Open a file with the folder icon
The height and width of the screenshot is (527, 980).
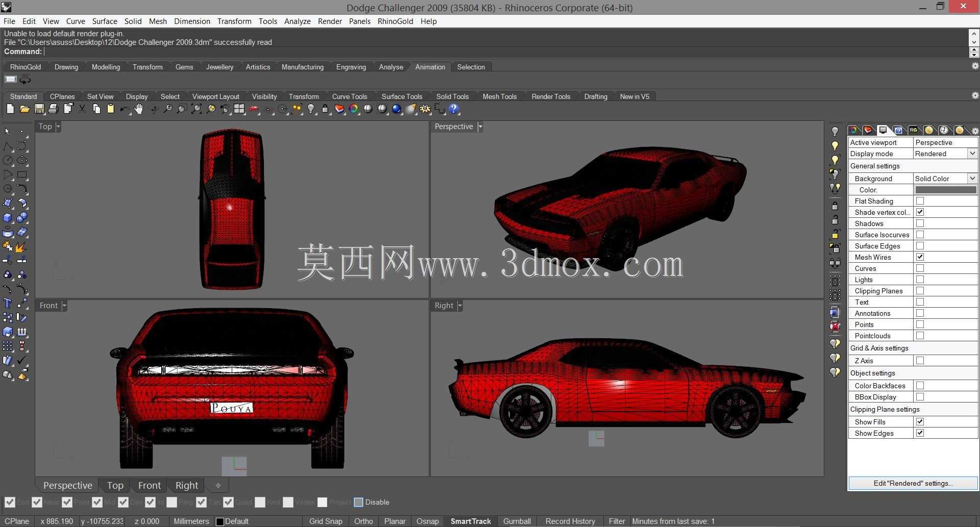click(x=24, y=109)
